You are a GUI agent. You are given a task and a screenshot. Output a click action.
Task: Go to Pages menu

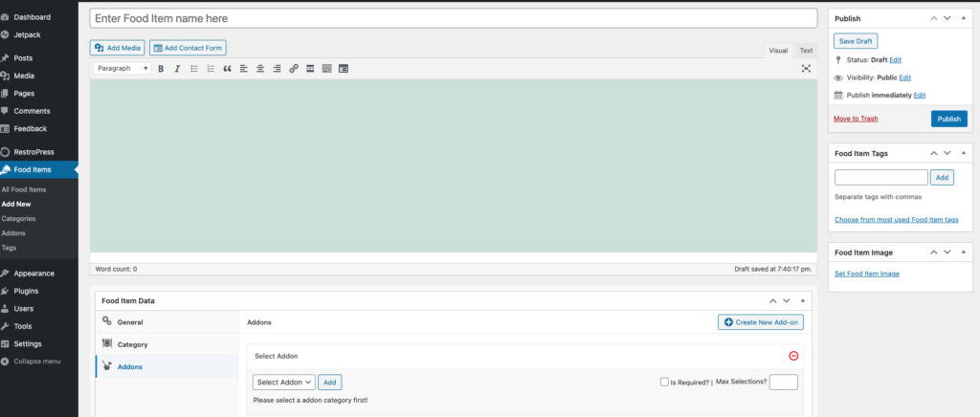click(26, 93)
